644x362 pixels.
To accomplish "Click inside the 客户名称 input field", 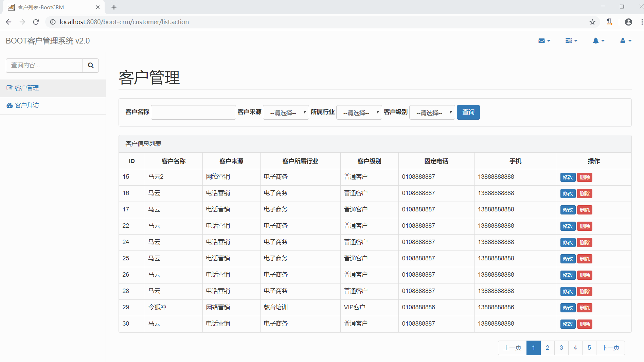I will (x=193, y=112).
